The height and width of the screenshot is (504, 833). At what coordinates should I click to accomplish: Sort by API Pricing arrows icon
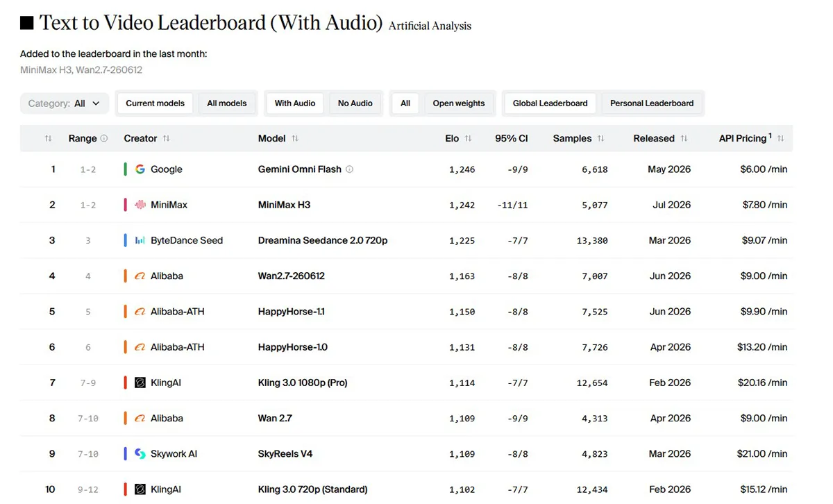(780, 138)
